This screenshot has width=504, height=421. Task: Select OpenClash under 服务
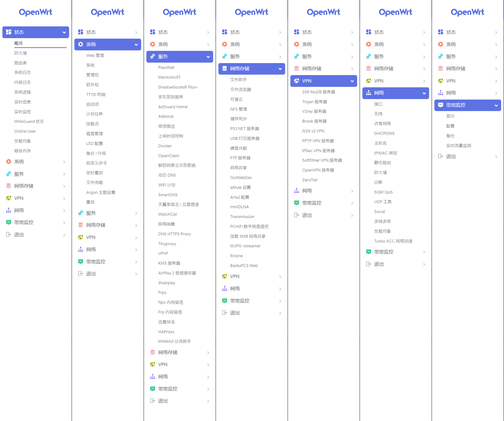coord(169,156)
